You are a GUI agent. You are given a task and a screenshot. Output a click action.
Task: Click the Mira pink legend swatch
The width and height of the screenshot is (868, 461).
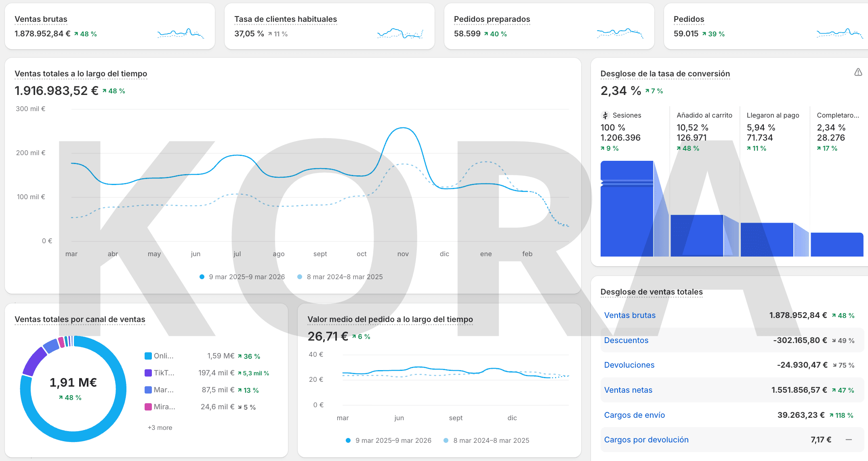tap(148, 407)
